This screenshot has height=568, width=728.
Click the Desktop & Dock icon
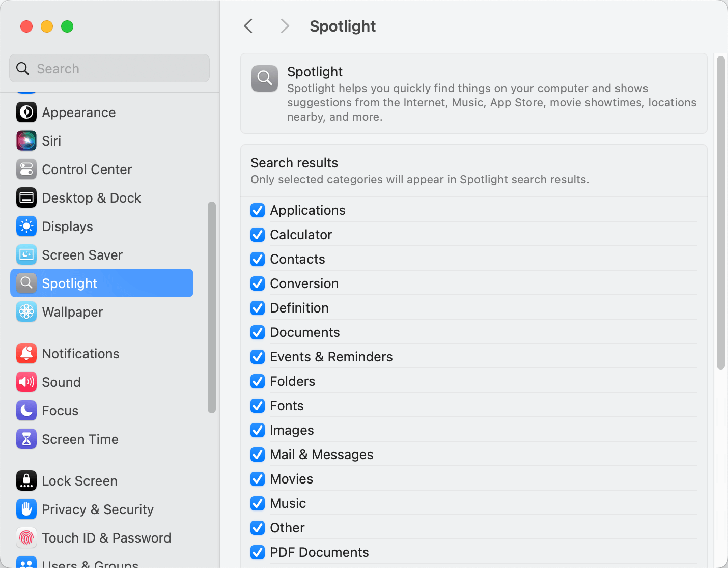point(26,197)
